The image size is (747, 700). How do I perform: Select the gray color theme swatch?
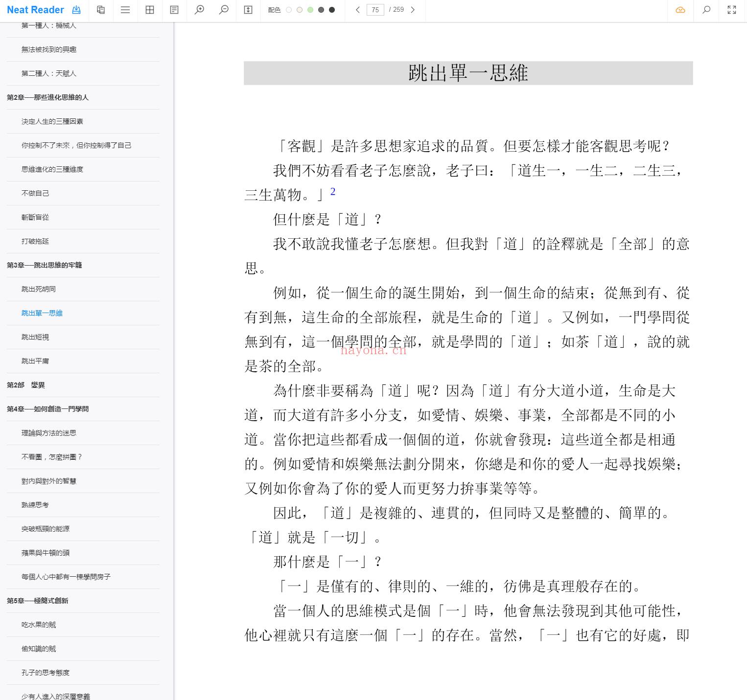[x=321, y=10]
